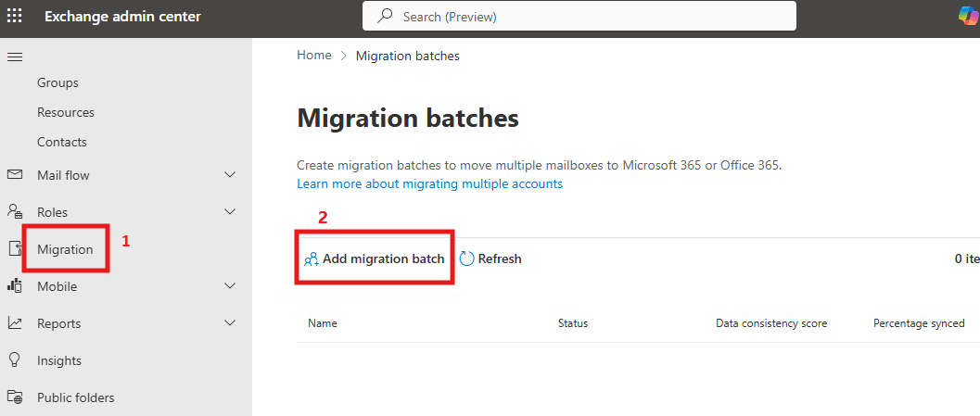Expand the Mail flow chevron
This screenshot has width=980, height=416.
point(231,175)
